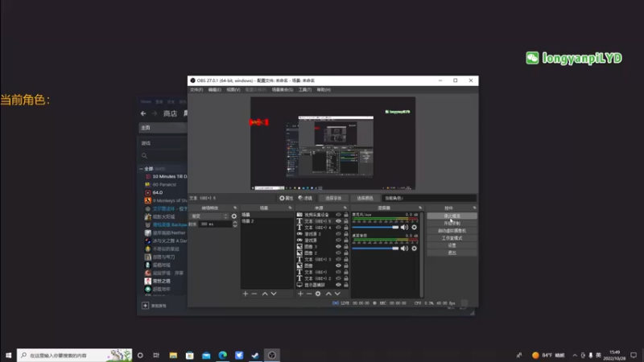Open filters (滤镜) in source toolbar
Image resolution: width=644 pixels, height=362 pixels.
point(305,198)
